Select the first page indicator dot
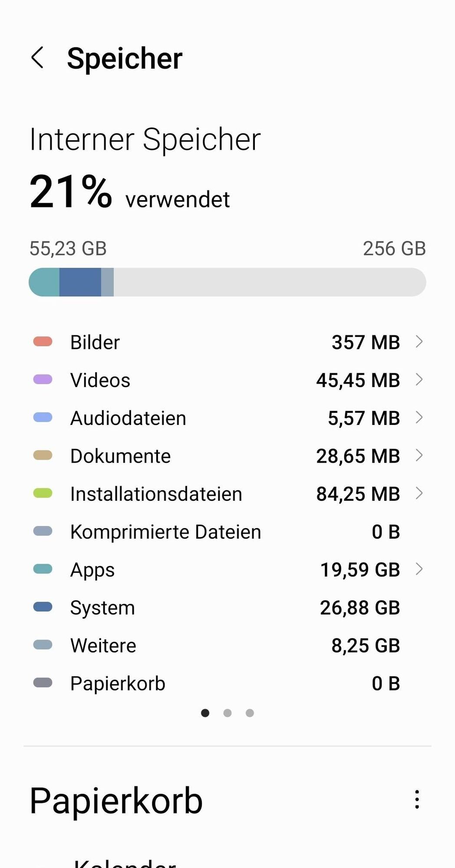455x868 pixels. [205, 713]
